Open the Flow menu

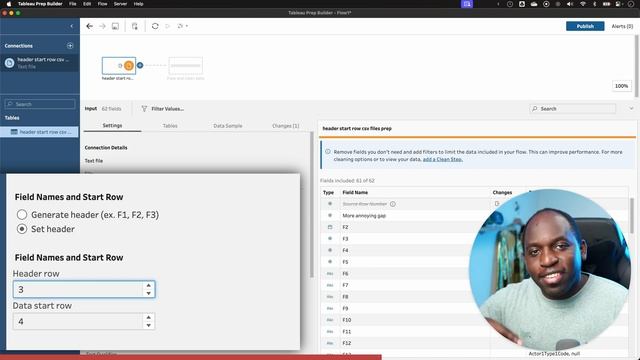pyautogui.click(x=102, y=4)
